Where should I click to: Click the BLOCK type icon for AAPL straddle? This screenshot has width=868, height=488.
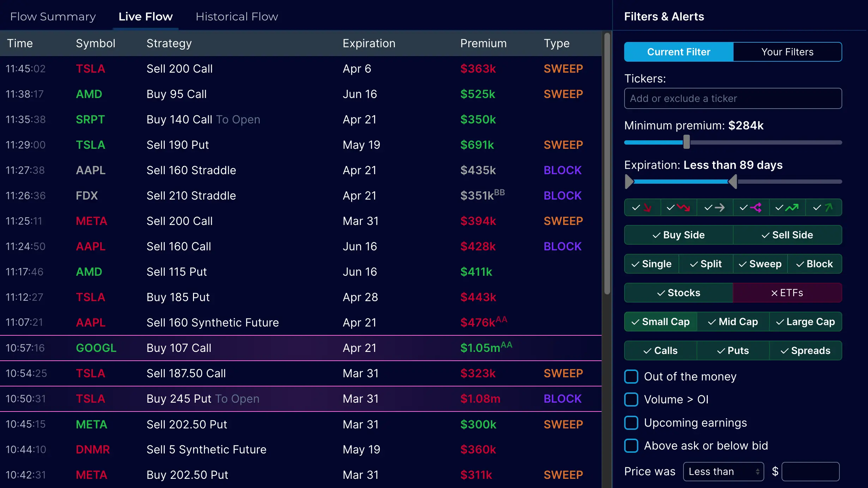(x=562, y=170)
